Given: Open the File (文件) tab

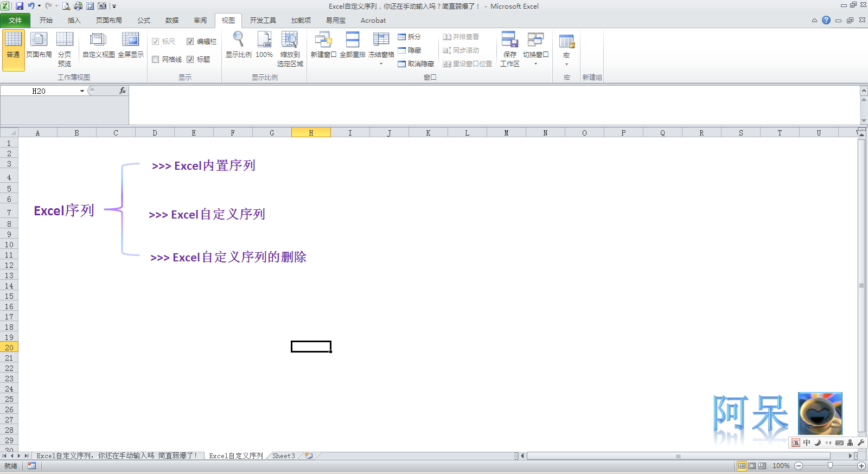Looking at the screenshot, I should pos(15,21).
